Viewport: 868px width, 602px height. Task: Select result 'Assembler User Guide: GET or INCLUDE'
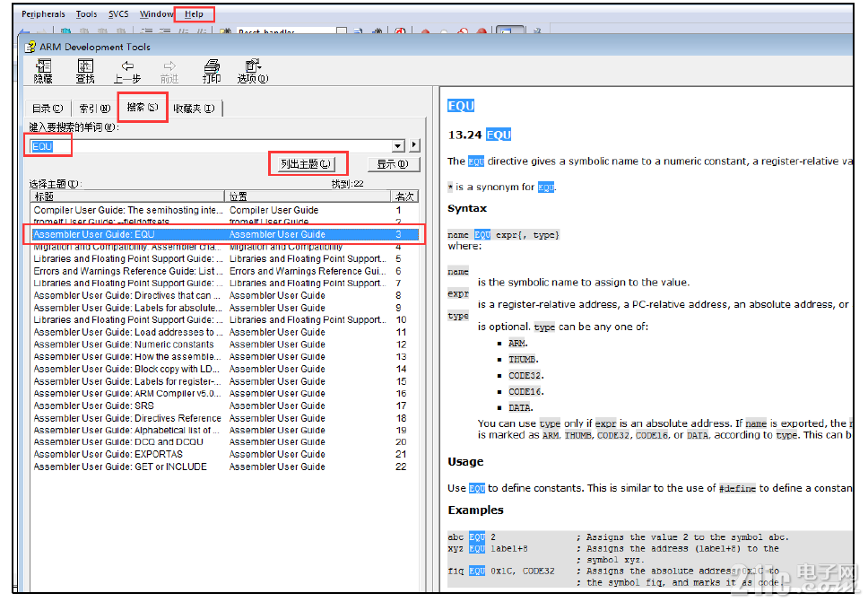224,467
